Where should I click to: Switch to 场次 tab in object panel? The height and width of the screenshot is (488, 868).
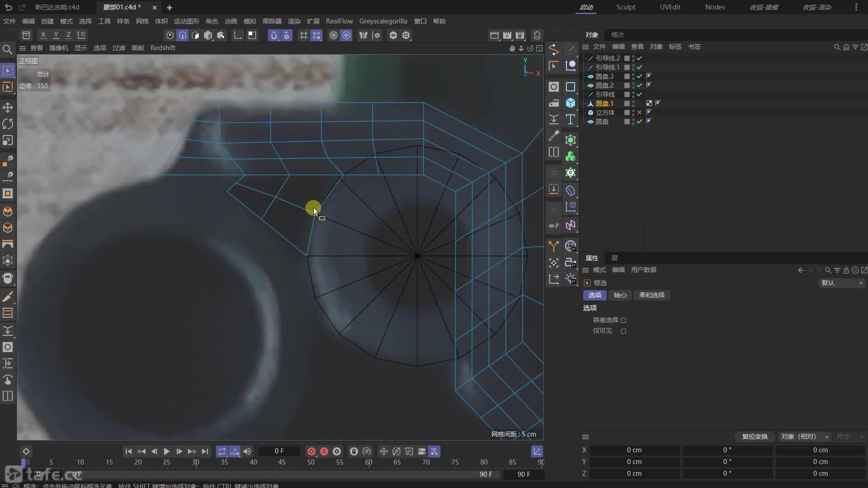pos(617,35)
